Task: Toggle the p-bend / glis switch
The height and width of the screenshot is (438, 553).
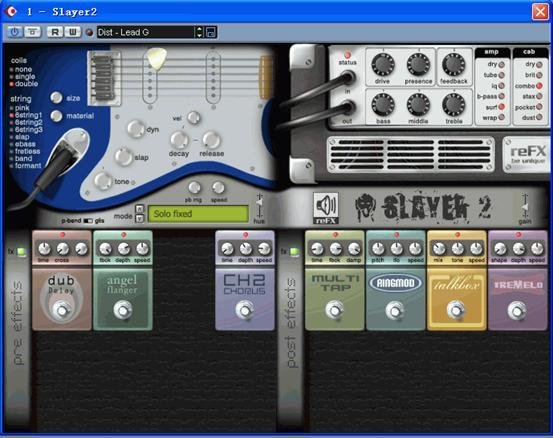Action: [88, 221]
